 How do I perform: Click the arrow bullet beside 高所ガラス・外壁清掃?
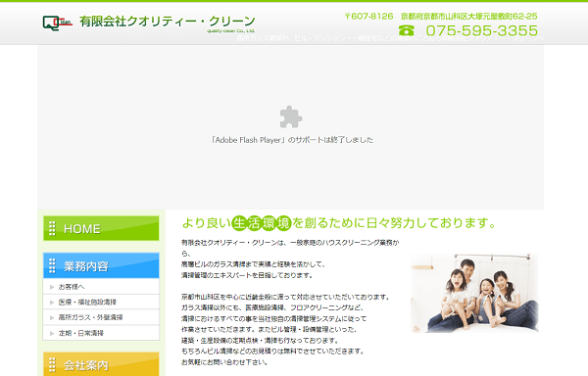point(52,317)
